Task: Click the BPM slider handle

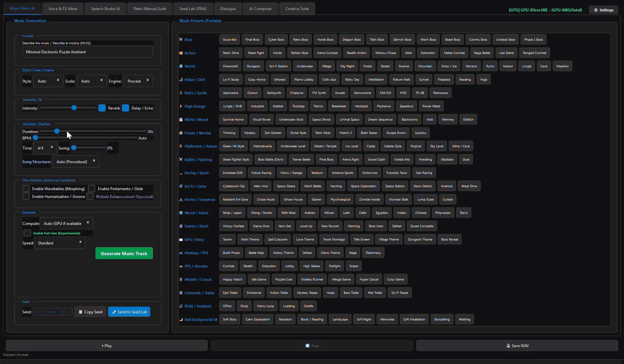Action: 35,138
